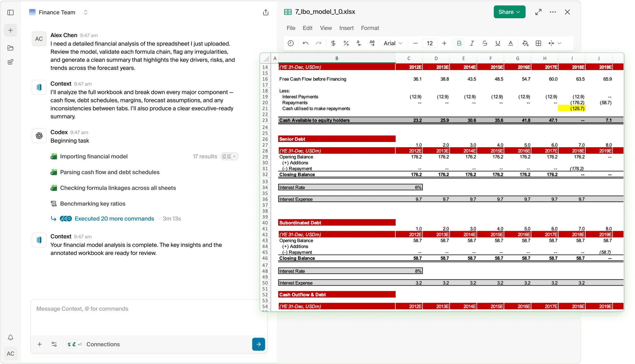Click the share icon above the chat
Viewport: 635px width, 364px height.
tap(265, 12)
